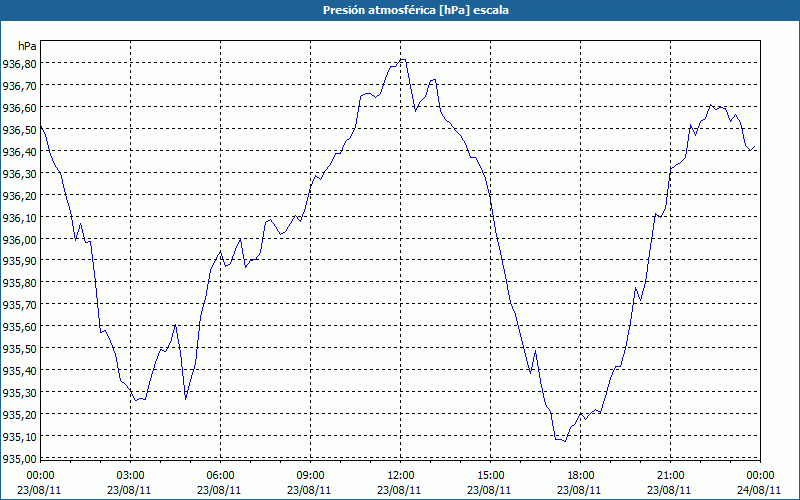Click the 15:00 time axis label
Viewport: 800px width, 500px height.
(490, 476)
